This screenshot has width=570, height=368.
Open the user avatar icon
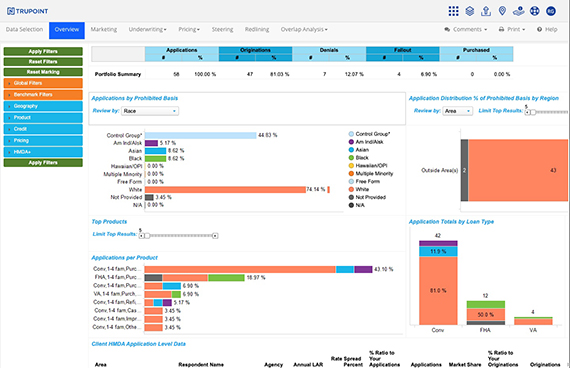click(x=551, y=11)
